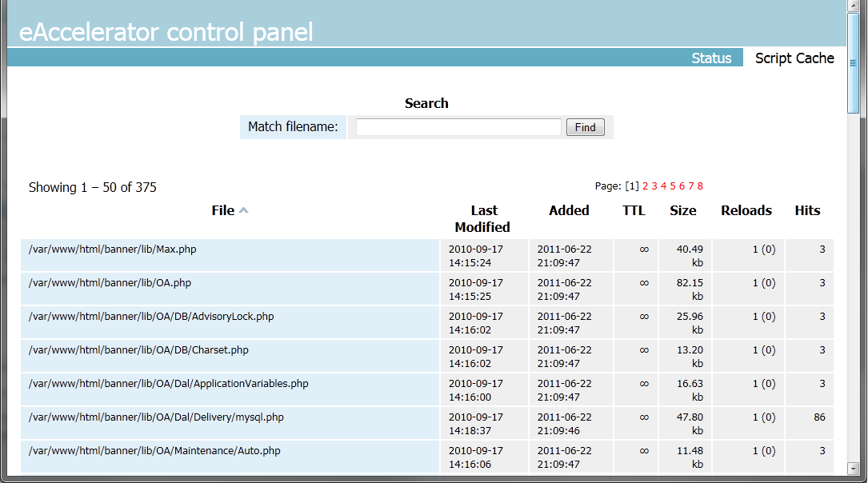Sort by the Reloads column header
Image resolution: width=868 pixels, height=483 pixels.
(746, 210)
